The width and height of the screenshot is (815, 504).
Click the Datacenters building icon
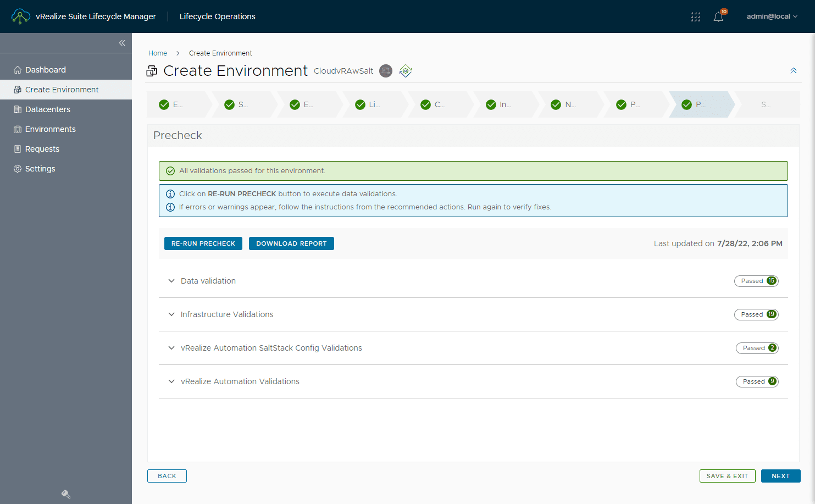point(18,109)
